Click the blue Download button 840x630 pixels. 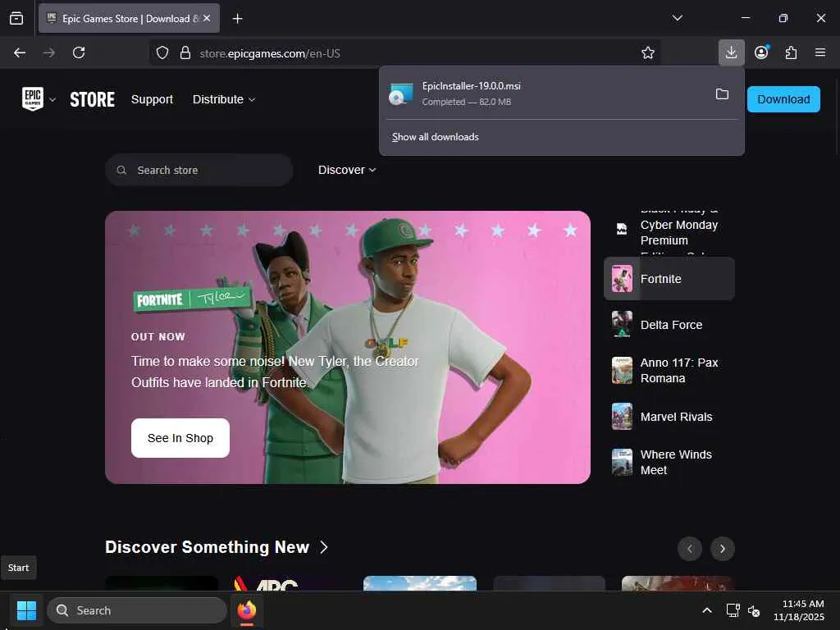(783, 99)
